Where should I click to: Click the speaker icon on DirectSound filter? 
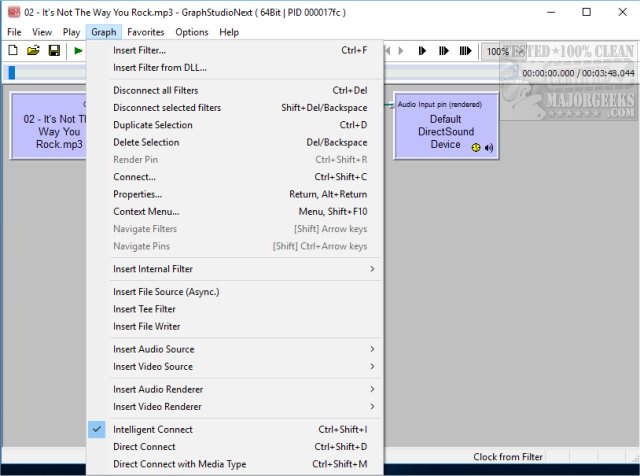(489, 147)
